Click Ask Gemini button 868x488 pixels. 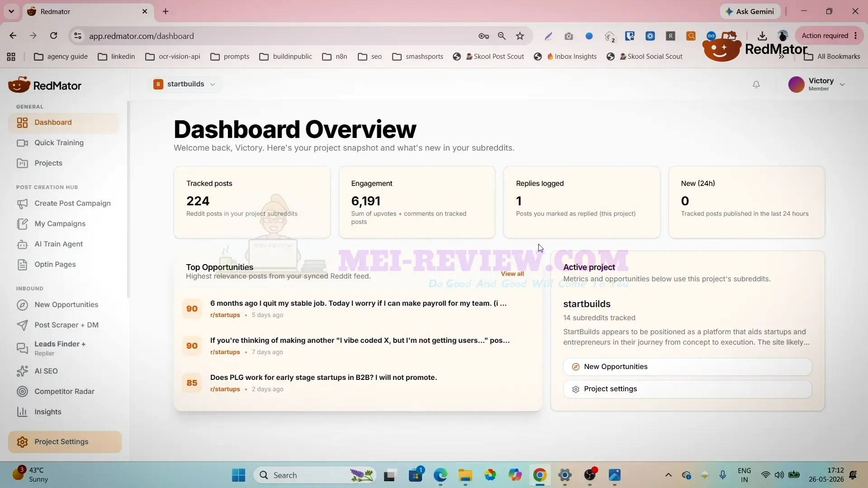pos(750,11)
